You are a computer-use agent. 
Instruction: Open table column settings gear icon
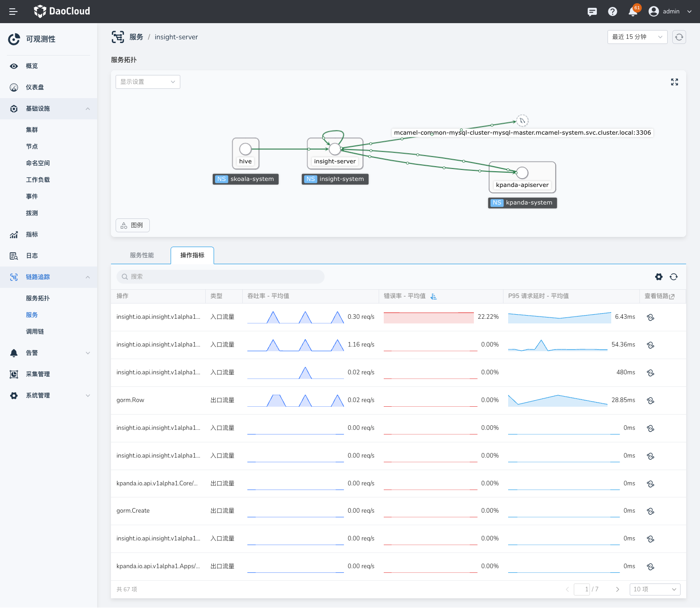(x=659, y=277)
